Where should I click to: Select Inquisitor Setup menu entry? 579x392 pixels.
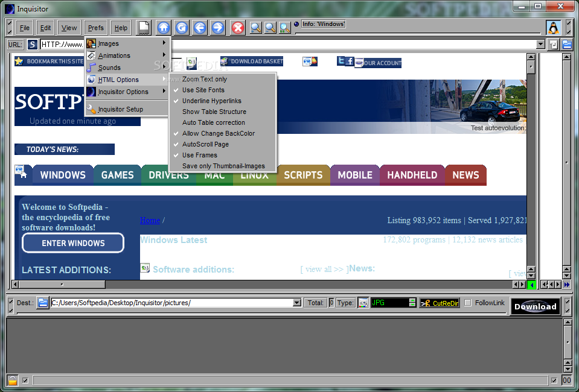coord(128,109)
